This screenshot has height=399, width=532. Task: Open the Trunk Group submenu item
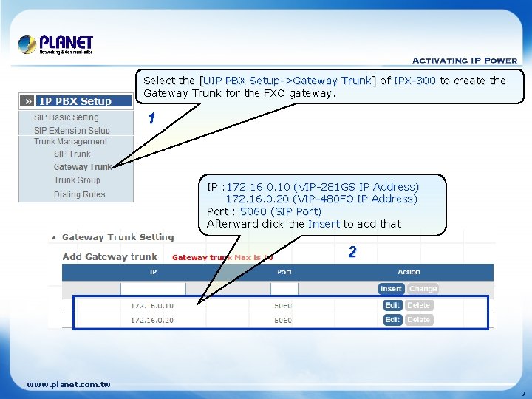(x=77, y=180)
